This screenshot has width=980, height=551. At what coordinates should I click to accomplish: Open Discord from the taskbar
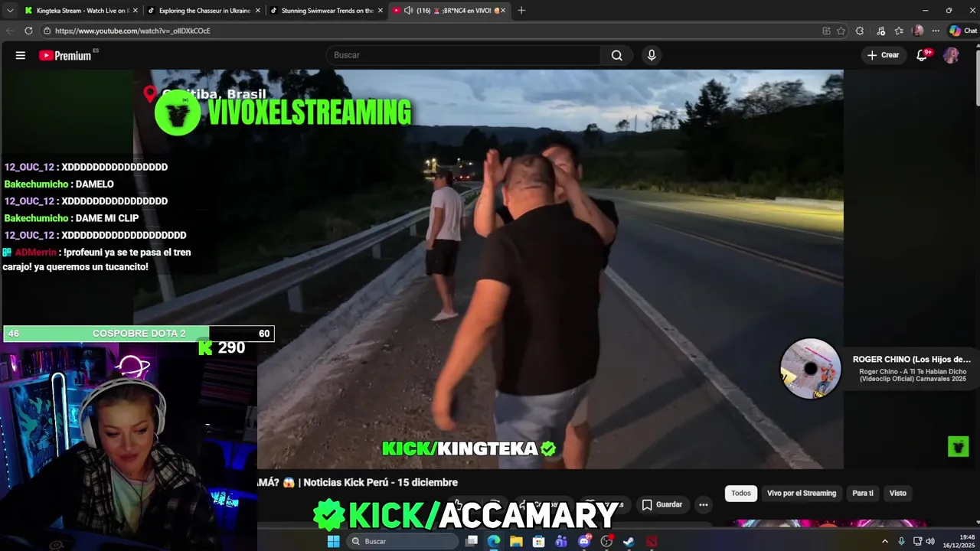point(584,541)
